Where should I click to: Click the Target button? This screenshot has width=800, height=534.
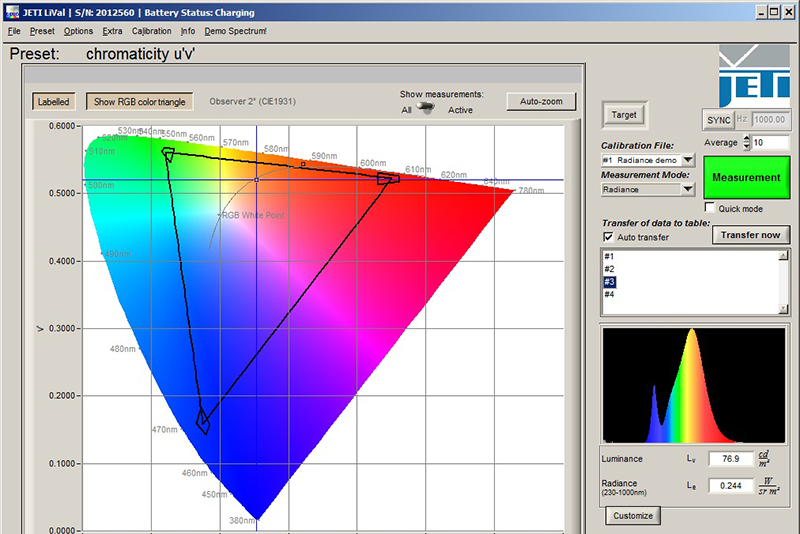624,115
